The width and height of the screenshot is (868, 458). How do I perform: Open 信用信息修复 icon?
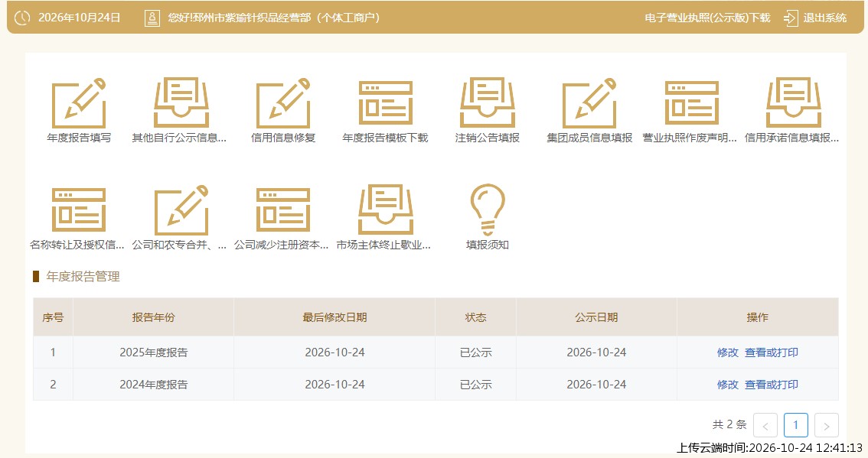[x=283, y=103]
